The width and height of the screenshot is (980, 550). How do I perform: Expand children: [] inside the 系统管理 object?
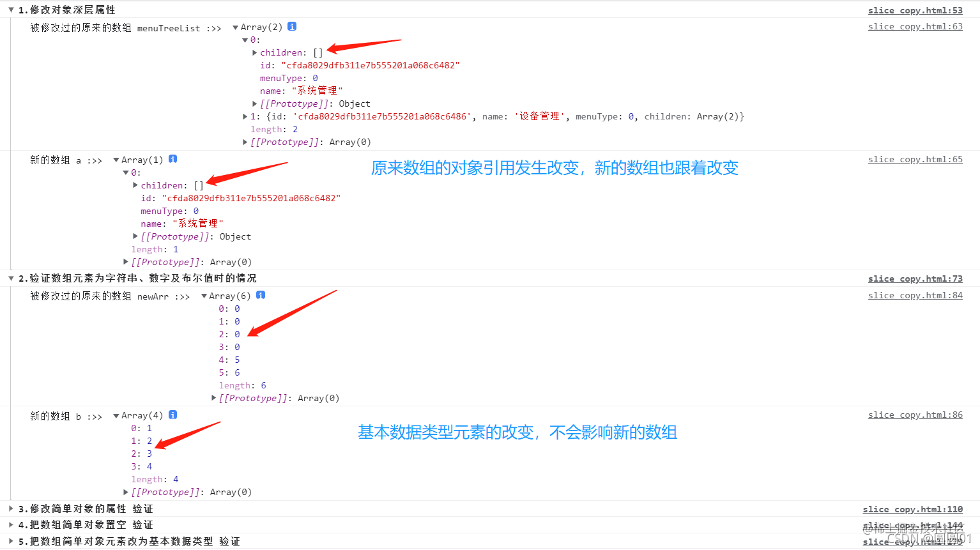pos(254,52)
